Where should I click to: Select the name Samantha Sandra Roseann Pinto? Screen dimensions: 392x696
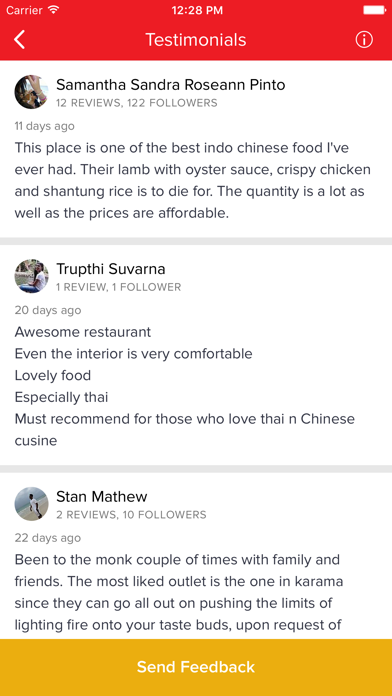170,84
